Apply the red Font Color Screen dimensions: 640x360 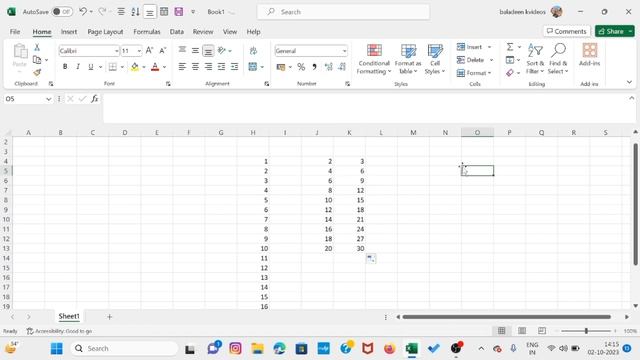(155, 67)
